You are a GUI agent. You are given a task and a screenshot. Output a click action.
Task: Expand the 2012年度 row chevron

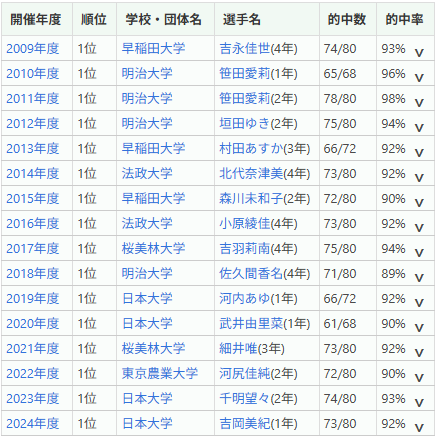coord(419,128)
